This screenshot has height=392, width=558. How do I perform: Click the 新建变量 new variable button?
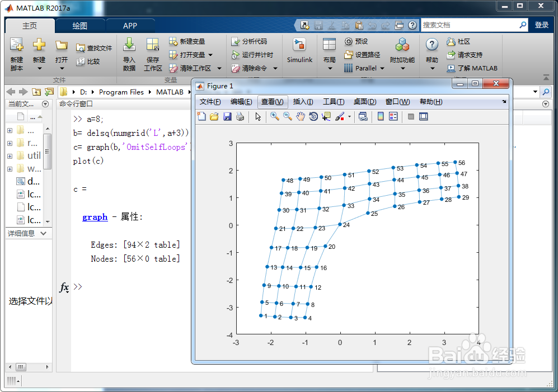click(x=187, y=41)
